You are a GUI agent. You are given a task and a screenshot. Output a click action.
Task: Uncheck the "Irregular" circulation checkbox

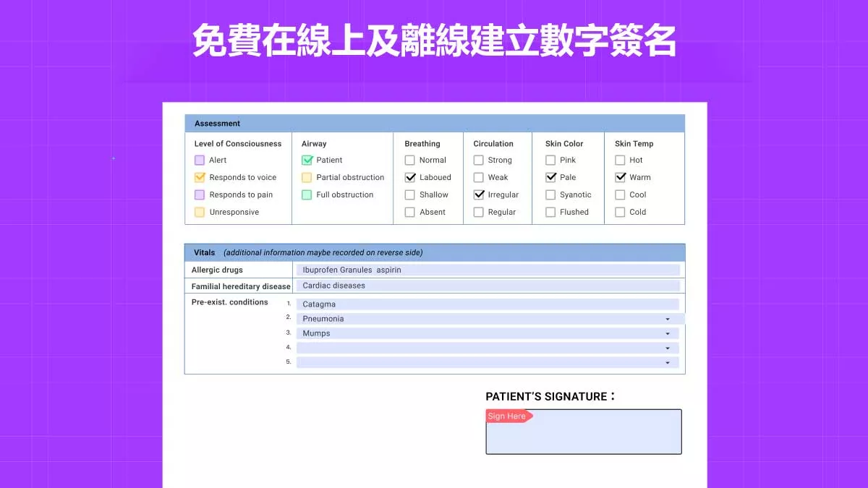(479, 194)
